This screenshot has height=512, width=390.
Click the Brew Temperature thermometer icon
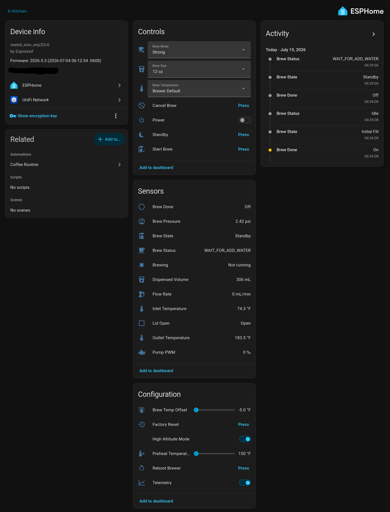coord(141,88)
